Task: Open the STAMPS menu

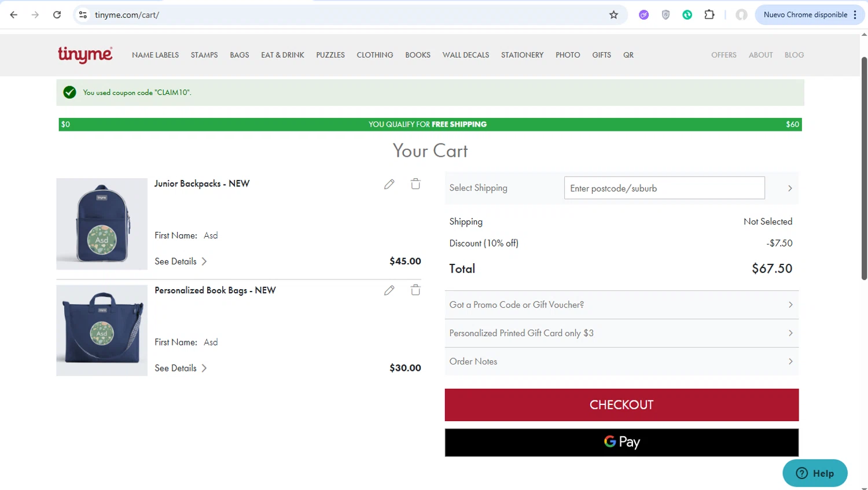Action: [204, 55]
